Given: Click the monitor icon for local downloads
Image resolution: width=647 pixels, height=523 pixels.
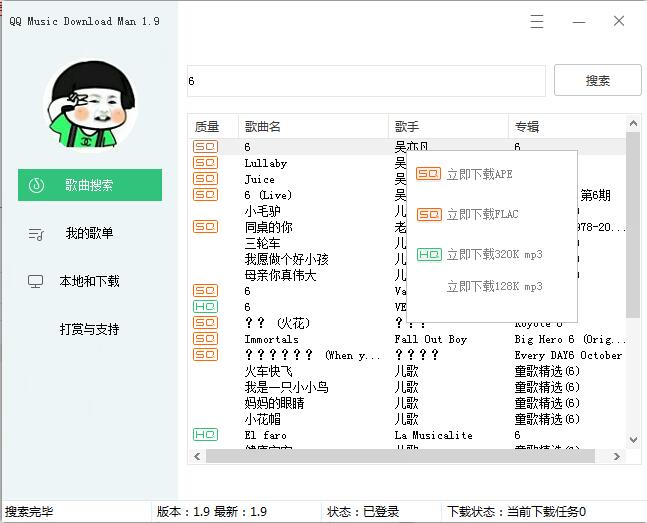Looking at the screenshot, I should [x=36, y=282].
